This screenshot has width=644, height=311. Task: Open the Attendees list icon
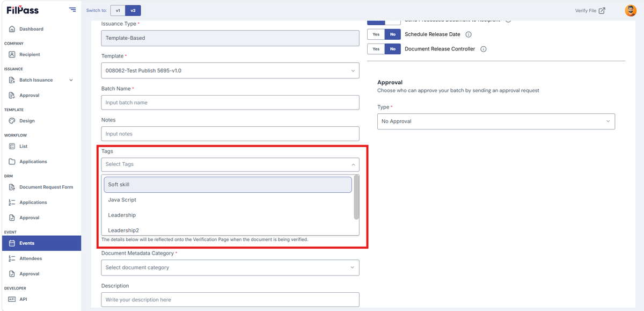(12, 258)
